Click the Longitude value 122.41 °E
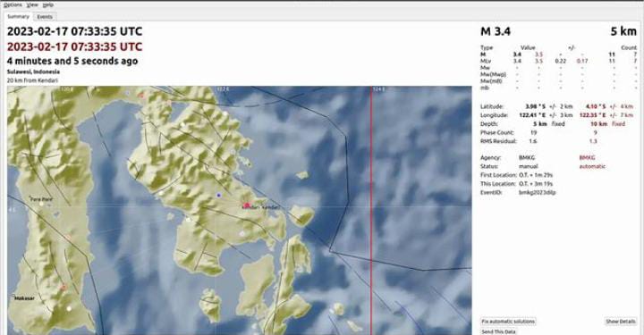Screen dimensions: 644x335 532,115
